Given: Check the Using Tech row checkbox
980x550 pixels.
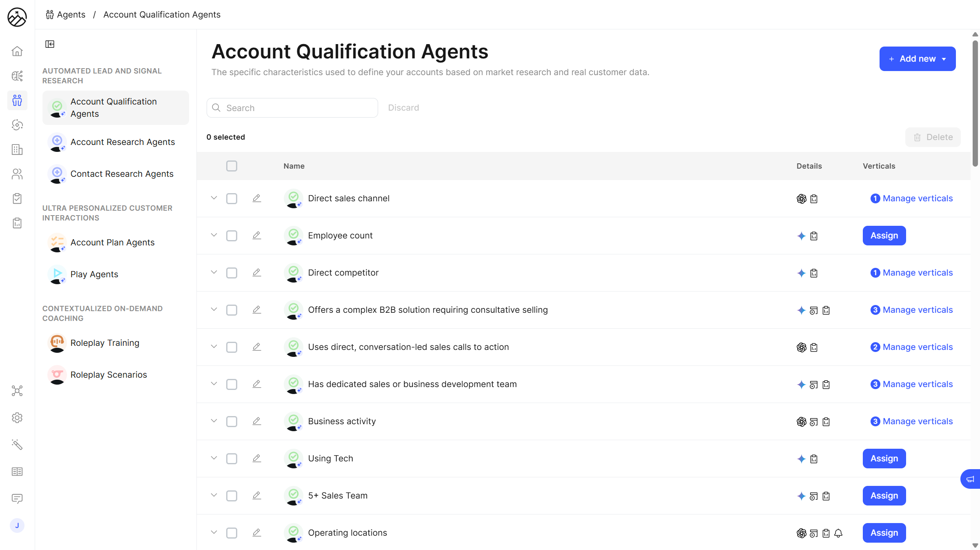Looking at the screenshot, I should pyautogui.click(x=232, y=459).
